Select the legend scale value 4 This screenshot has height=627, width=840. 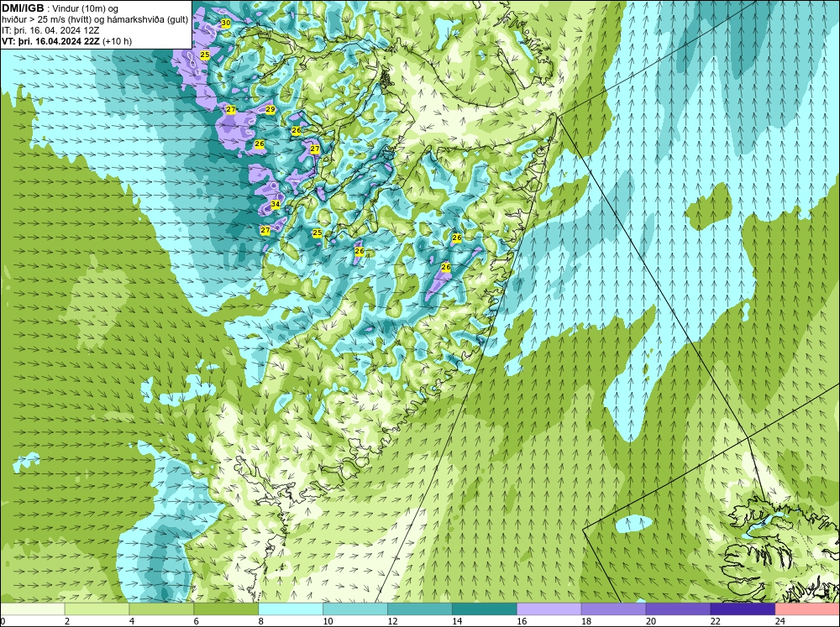tap(132, 621)
